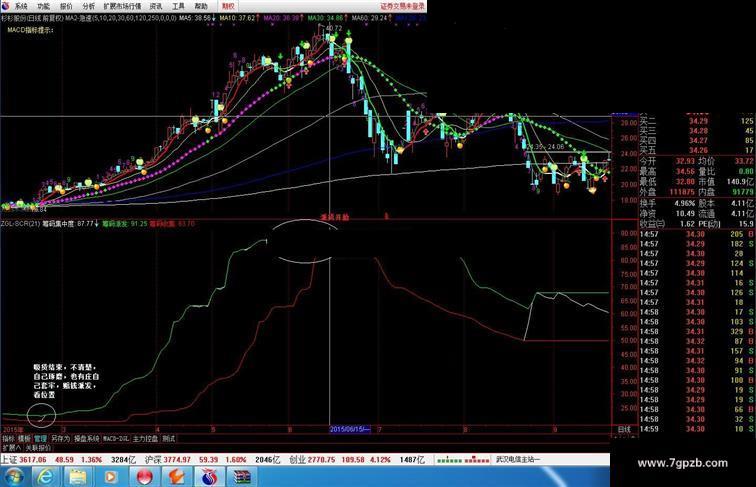
Task: Click the 筹码集中度 87.77 indicator label
Action: click(70, 224)
